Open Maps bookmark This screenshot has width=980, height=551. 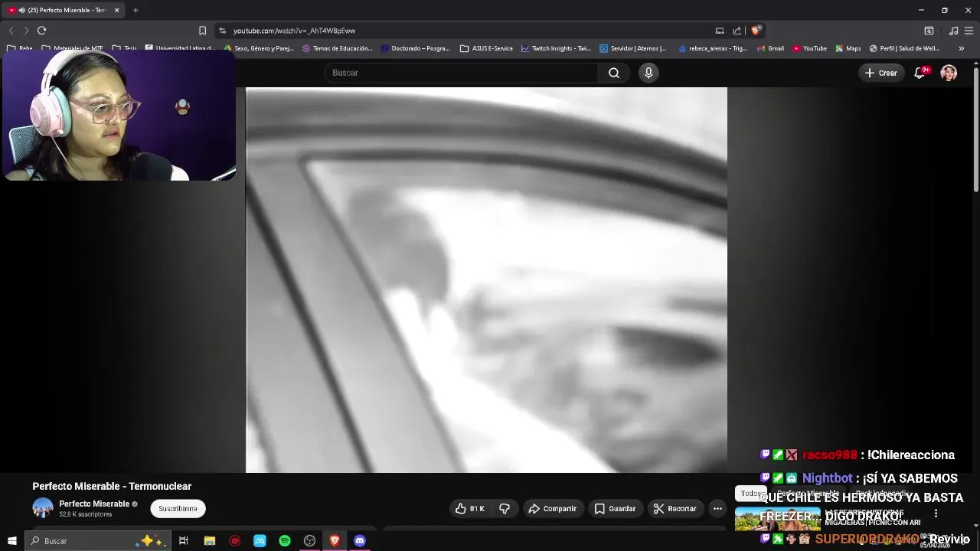[848, 48]
